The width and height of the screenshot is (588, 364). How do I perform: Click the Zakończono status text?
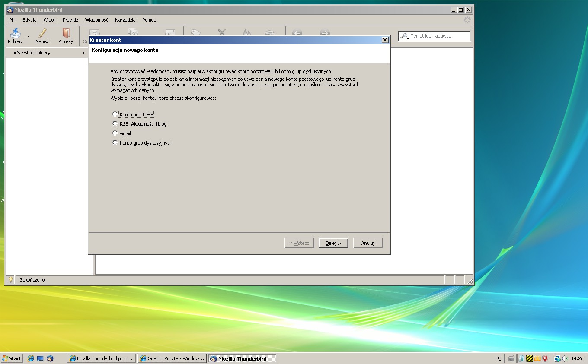pos(32,280)
